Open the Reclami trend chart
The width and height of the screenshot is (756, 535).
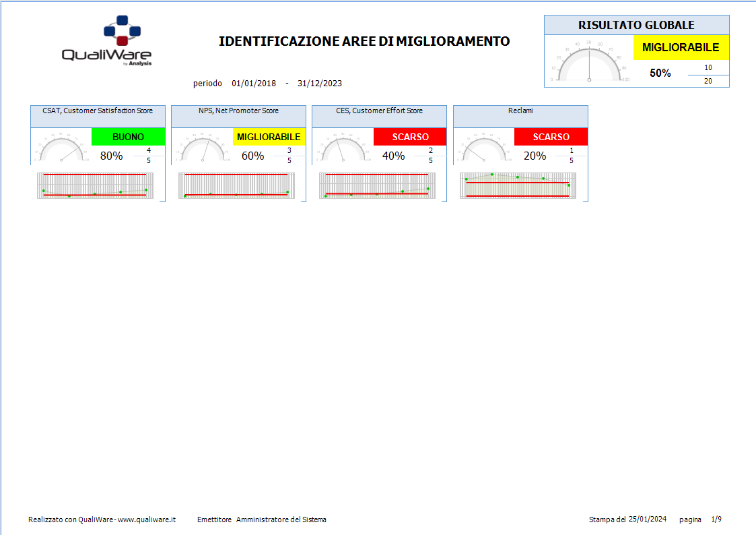click(518, 185)
